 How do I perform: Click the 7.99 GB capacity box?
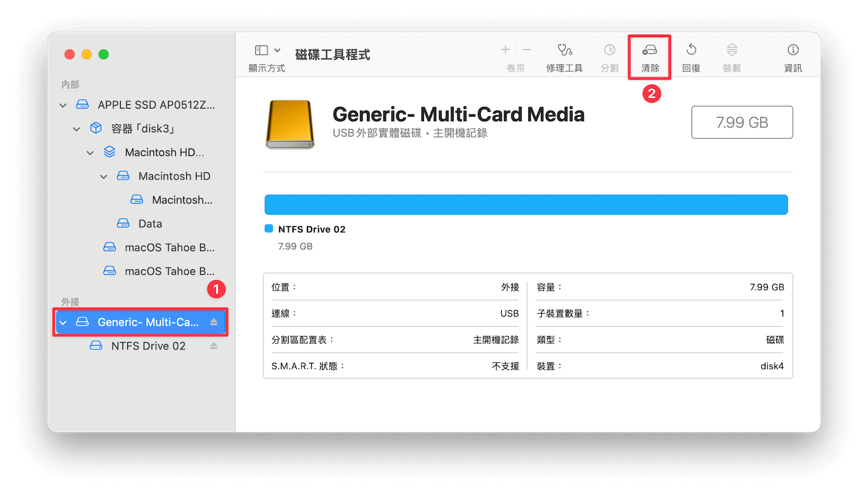(742, 123)
